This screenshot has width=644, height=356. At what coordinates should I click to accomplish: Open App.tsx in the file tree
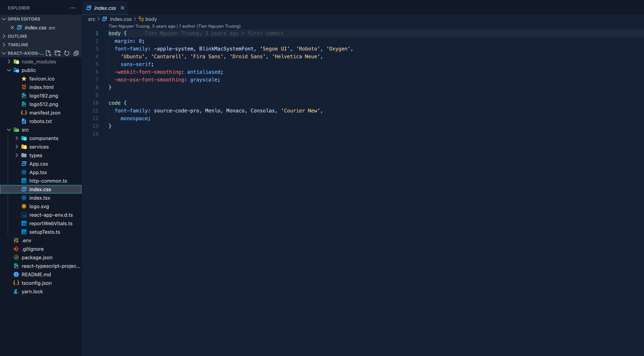[x=38, y=172]
